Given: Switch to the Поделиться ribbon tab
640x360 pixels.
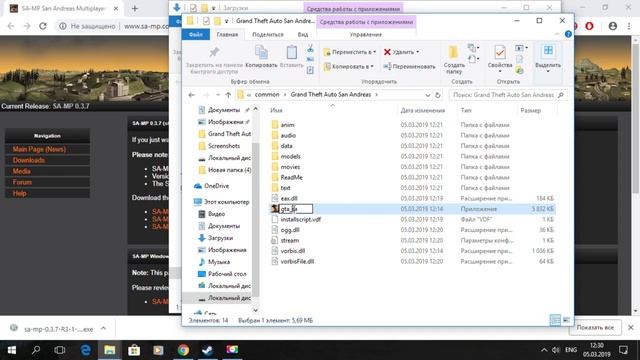Looking at the screenshot, I should tap(268, 35).
